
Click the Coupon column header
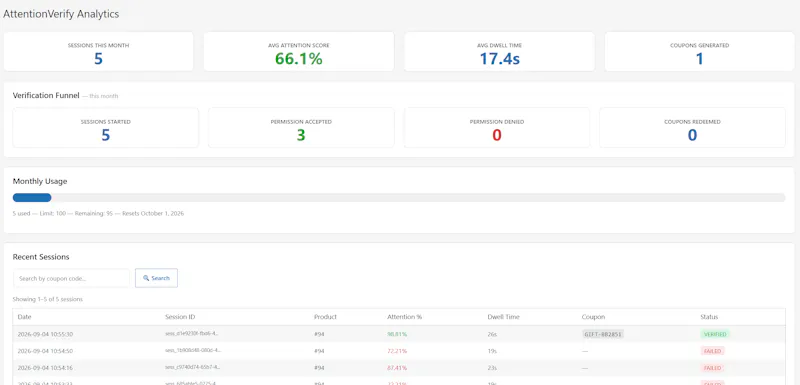593,317
